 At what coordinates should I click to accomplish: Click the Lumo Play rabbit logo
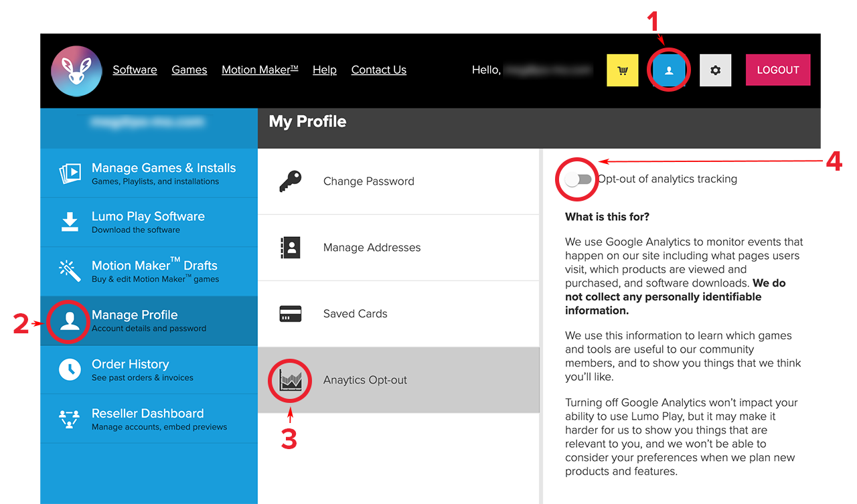click(76, 71)
